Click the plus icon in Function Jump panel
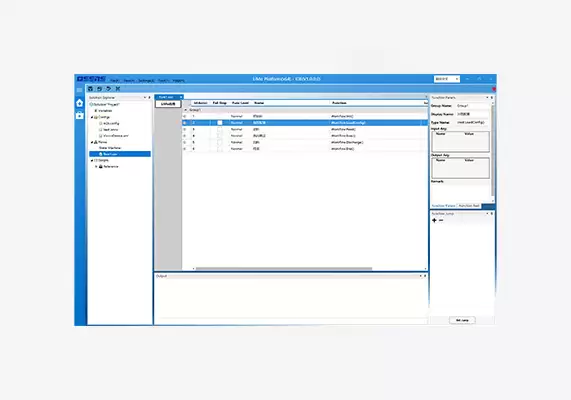The height and width of the screenshot is (400, 571). pyautogui.click(x=434, y=220)
